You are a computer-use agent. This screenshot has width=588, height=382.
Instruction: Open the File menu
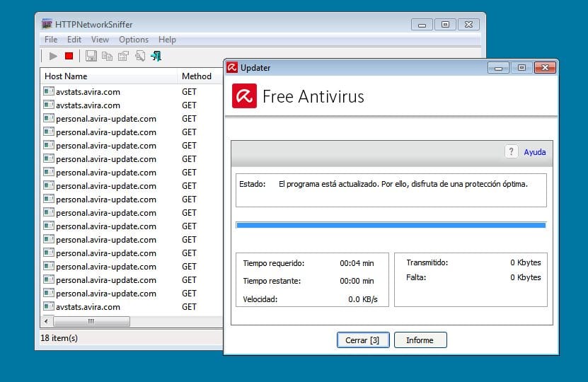coord(51,40)
